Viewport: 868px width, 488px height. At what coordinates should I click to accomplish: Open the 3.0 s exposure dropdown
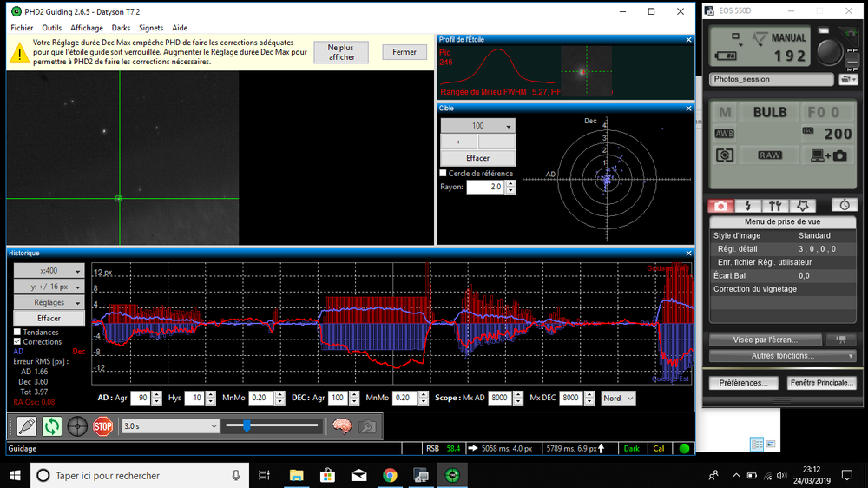coord(170,426)
